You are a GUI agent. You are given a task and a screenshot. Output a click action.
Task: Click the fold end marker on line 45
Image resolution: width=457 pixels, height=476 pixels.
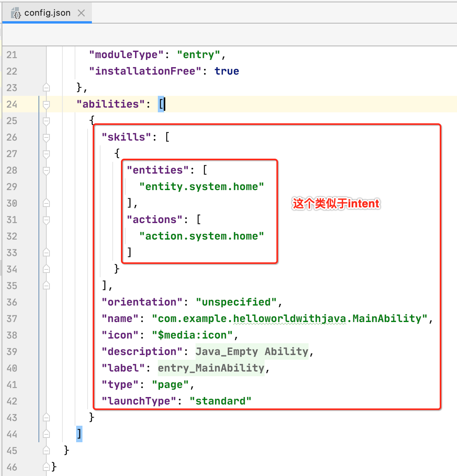coord(46,450)
